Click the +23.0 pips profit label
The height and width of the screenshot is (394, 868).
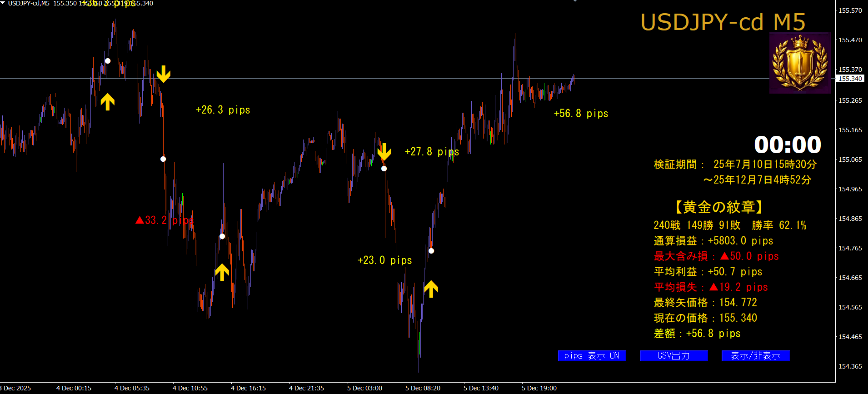385,260
